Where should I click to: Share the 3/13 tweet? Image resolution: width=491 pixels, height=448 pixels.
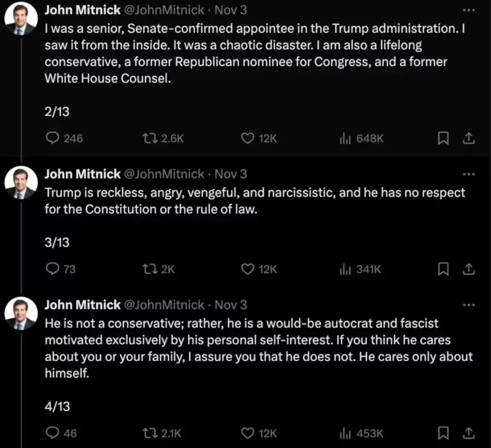click(468, 269)
